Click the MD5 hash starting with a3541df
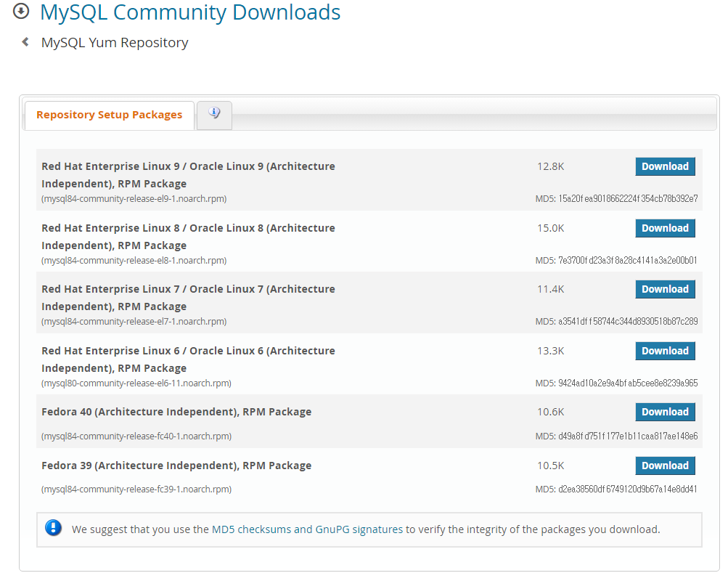Image resolution: width=728 pixels, height=581 pixels. [x=628, y=322]
